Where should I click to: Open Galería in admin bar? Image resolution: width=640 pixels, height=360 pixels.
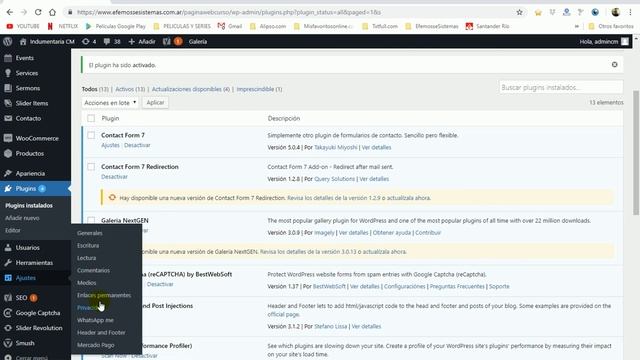click(198, 41)
